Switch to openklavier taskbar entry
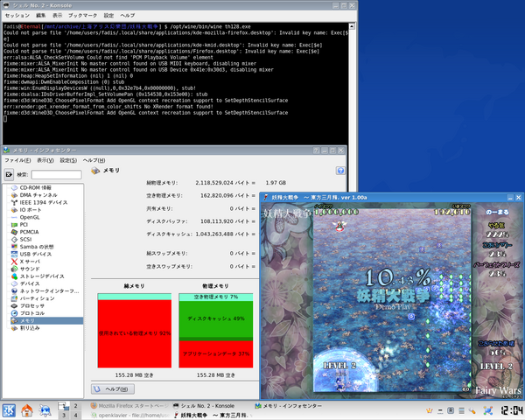The image size is (525, 420). tap(129, 416)
